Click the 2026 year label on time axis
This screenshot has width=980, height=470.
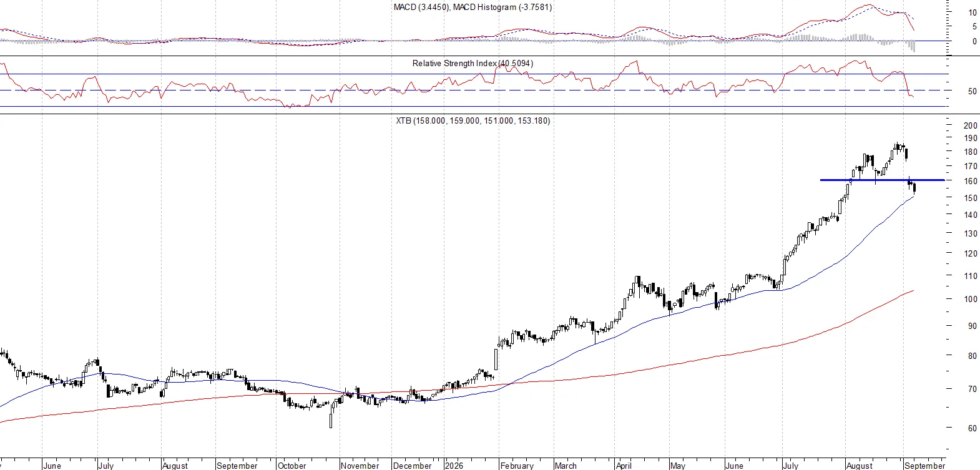click(454, 465)
